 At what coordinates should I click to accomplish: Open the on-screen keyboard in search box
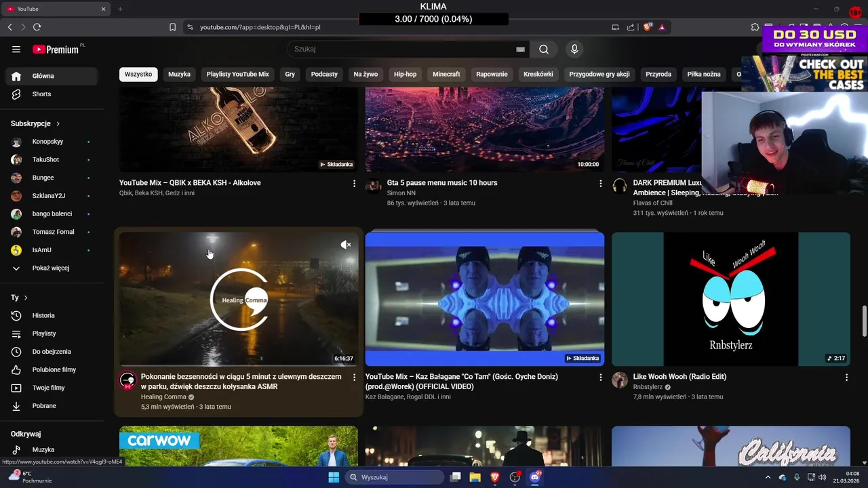pos(520,49)
